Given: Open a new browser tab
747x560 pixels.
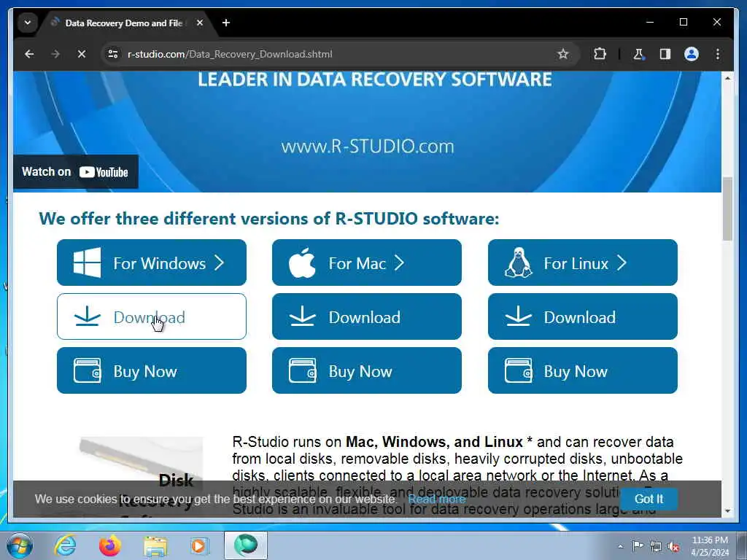Looking at the screenshot, I should click(x=226, y=23).
